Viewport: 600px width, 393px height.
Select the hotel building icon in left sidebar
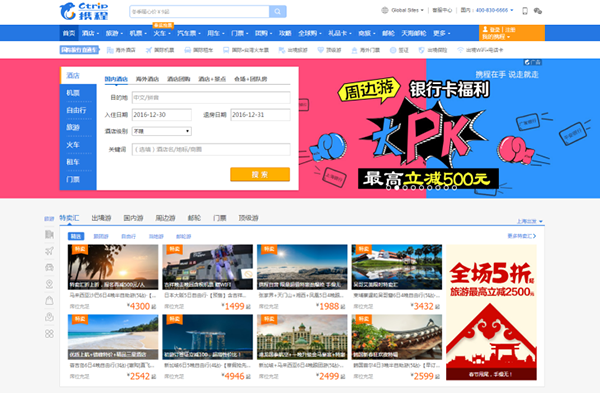[49, 234]
